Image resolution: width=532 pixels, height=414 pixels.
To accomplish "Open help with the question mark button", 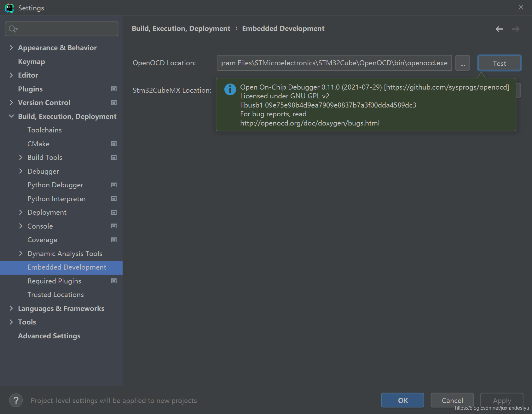I will pos(16,400).
